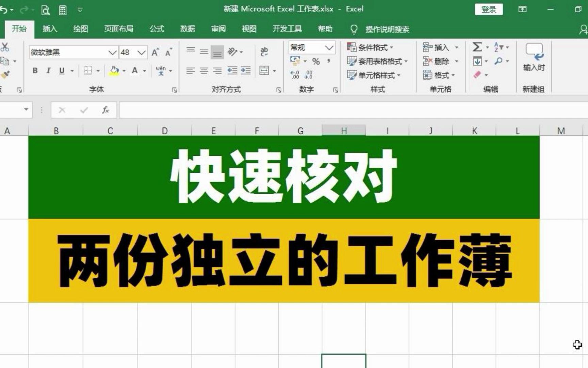Screen dimensions: 588x368
Task: Open the 审阅 ribbon tab
Action: click(x=218, y=29)
